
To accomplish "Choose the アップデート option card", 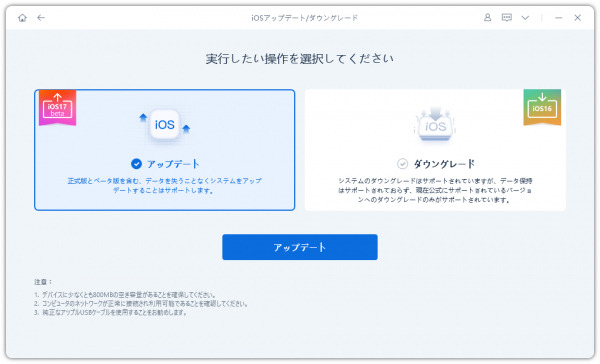I will (x=165, y=150).
